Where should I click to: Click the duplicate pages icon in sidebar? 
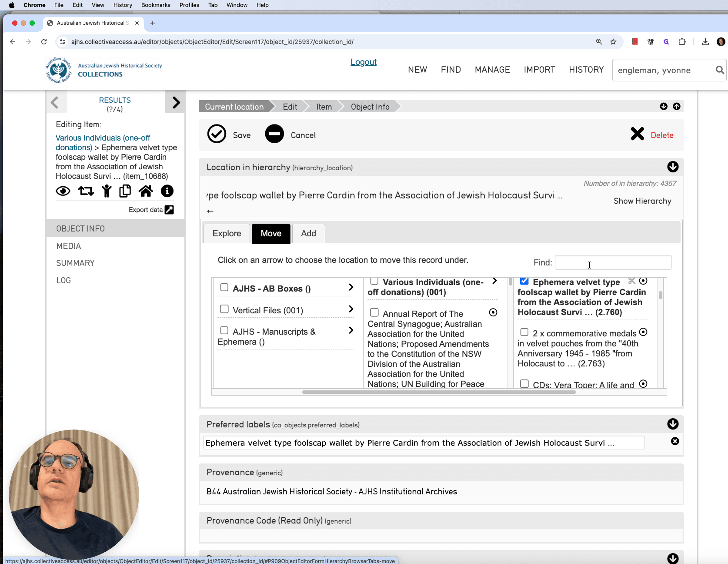(125, 191)
